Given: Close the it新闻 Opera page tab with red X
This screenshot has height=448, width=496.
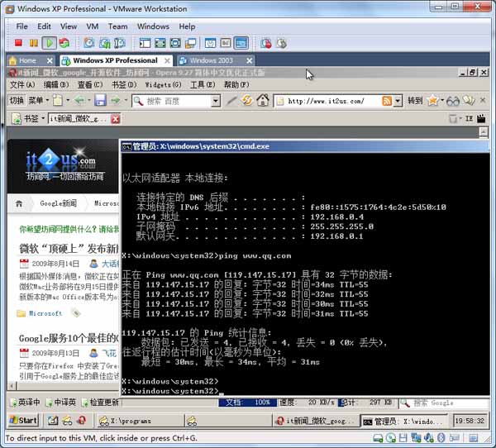Looking at the screenshot, I should (116, 119).
